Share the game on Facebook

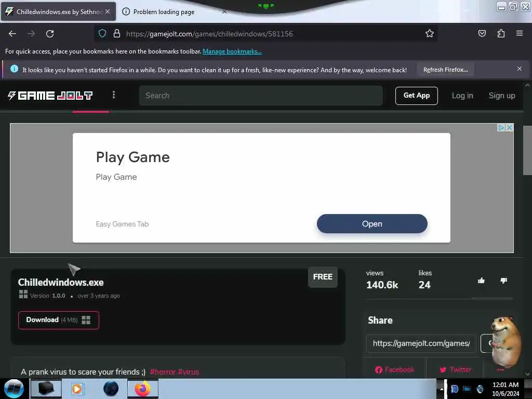(x=395, y=369)
